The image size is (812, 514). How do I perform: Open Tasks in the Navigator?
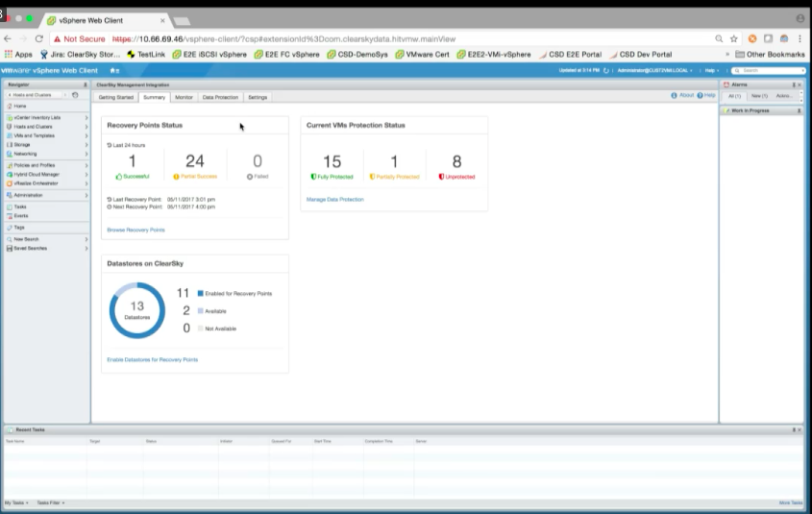pos(19,207)
